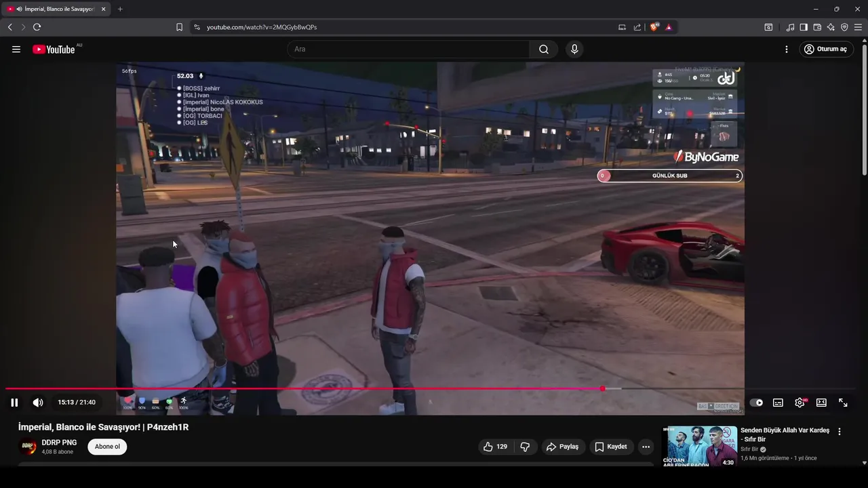
Task: Click Abone ol subscribe button
Action: [107, 447]
